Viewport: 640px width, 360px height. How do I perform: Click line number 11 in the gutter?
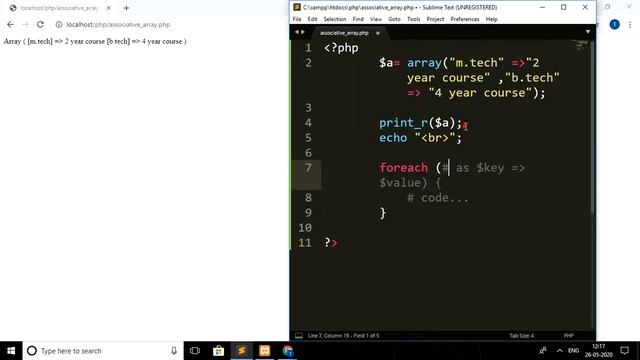tap(305, 243)
